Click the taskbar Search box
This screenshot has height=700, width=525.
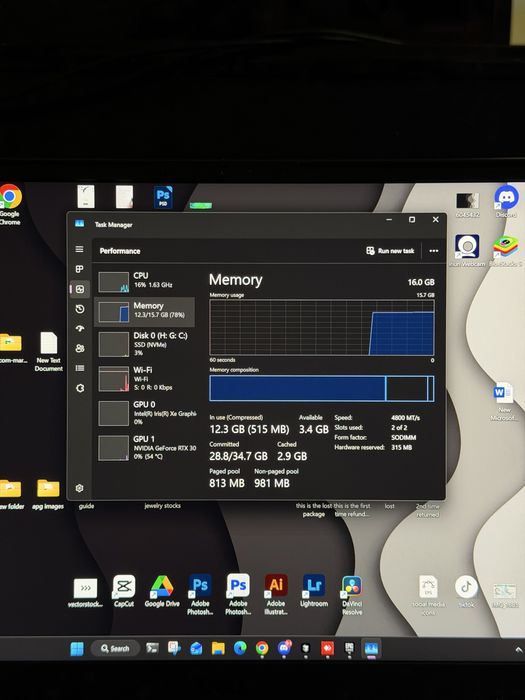[x=115, y=648]
